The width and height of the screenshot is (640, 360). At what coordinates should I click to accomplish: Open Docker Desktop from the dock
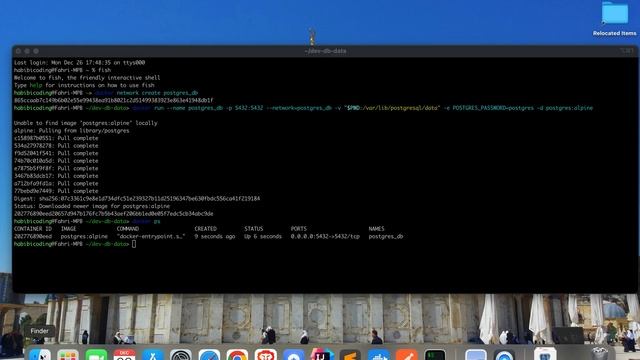point(378,355)
